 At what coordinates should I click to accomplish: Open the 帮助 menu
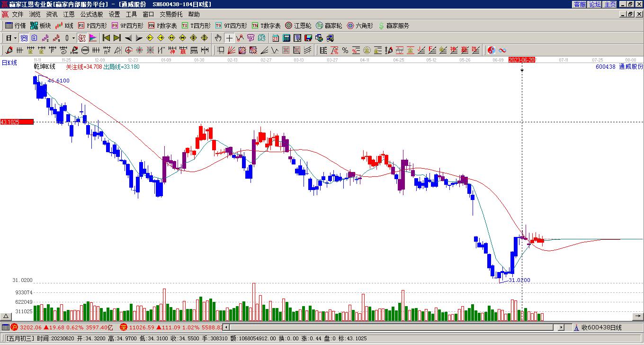(194, 14)
